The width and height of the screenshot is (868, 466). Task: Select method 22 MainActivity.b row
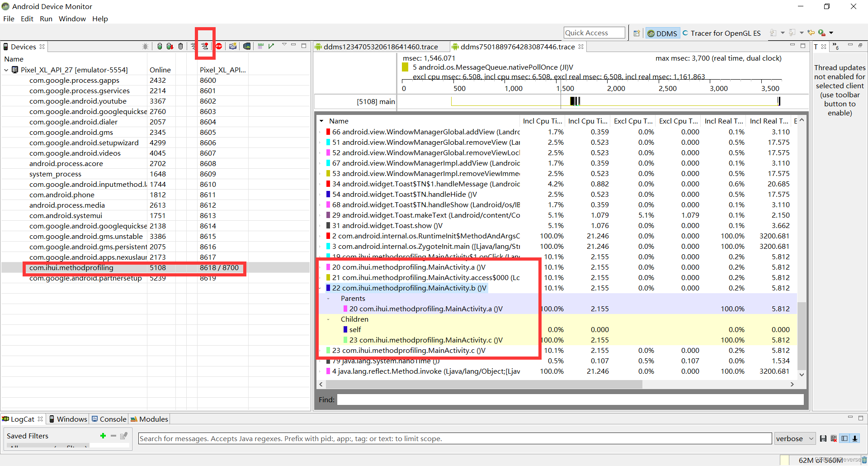(557, 288)
